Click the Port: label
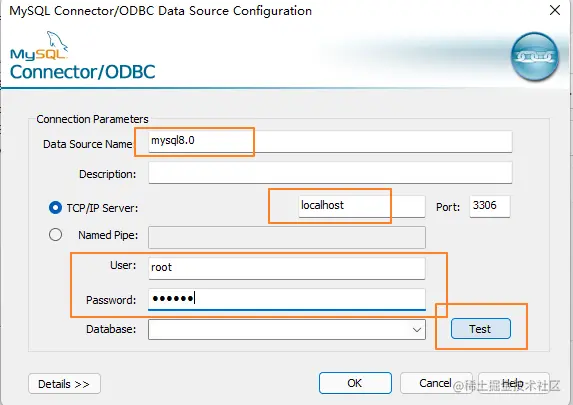This screenshot has width=573, height=405. pyautogui.click(x=448, y=207)
